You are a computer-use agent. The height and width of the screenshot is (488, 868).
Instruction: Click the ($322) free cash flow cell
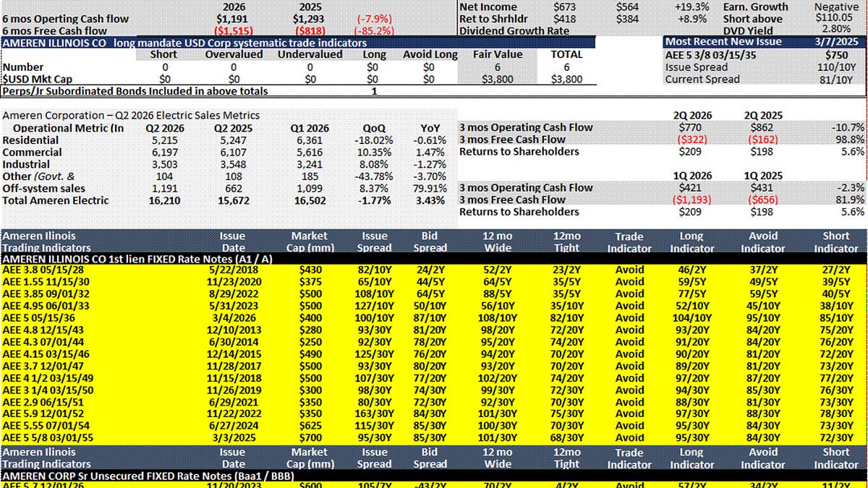coord(693,140)
